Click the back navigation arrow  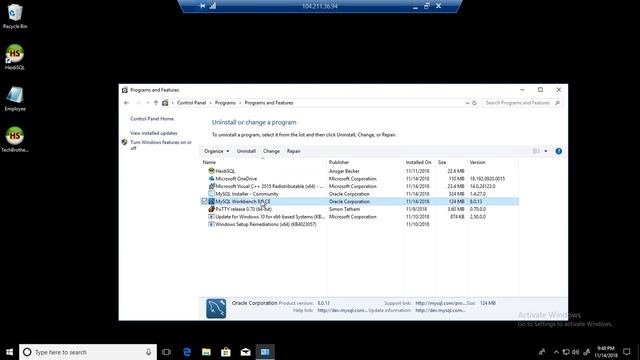click(127, 103)
